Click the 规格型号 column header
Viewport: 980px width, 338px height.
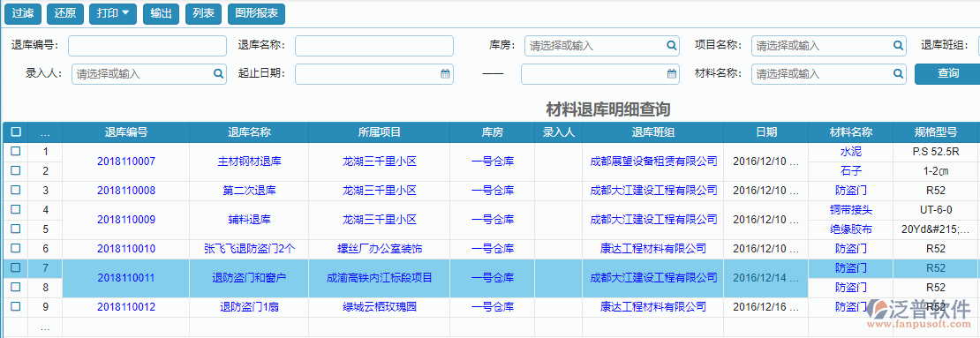click(936, 131)
